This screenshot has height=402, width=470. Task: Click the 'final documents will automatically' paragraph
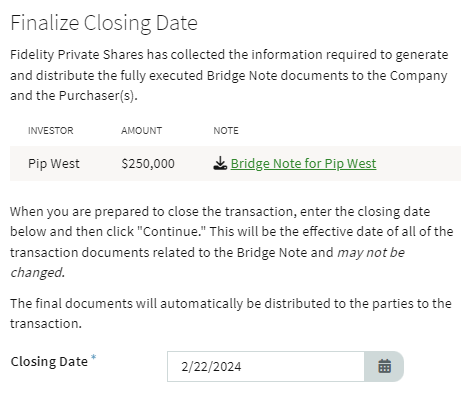point(231,313)
